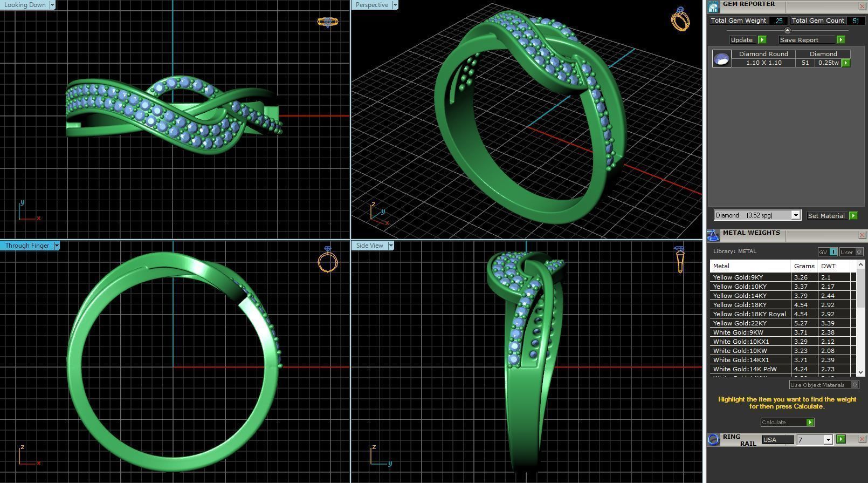Click the ring view icon in Perspective viewport
The image size is (868, 483).
680,19
